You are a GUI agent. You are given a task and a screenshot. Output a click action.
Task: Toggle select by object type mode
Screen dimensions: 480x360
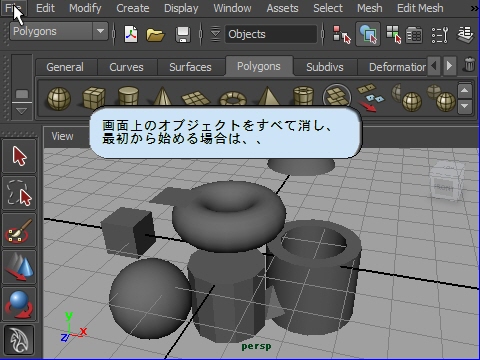pos(368,34)
